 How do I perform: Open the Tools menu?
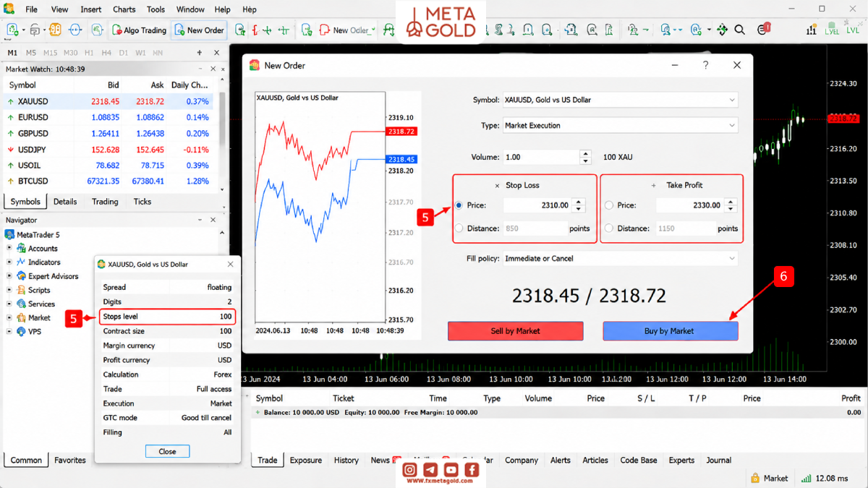(156, 9)
